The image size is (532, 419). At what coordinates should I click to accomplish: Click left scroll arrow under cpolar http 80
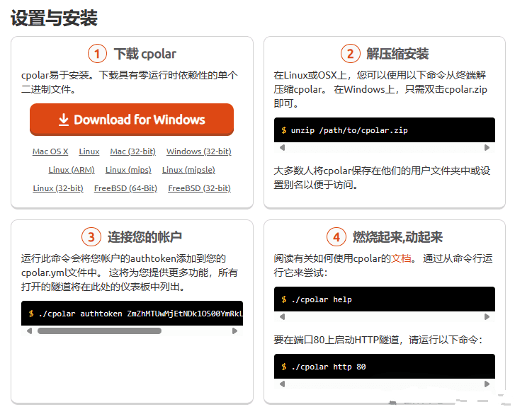[x=282, y=384]
